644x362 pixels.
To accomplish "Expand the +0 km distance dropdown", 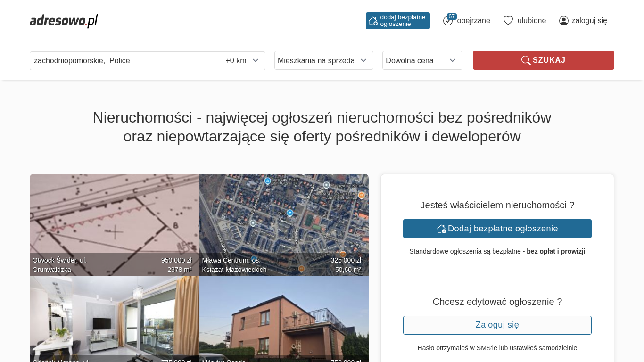I will coord(242,60).
